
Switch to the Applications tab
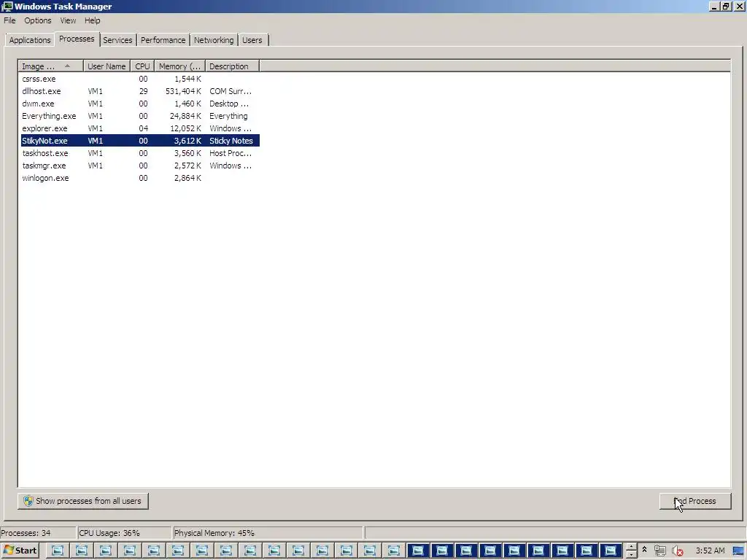29,40
